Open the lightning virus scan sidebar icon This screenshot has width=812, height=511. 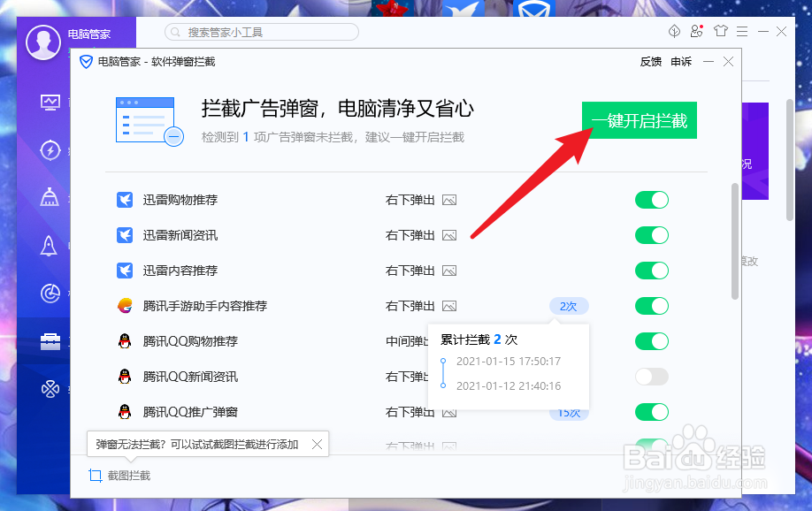[50, 150]
